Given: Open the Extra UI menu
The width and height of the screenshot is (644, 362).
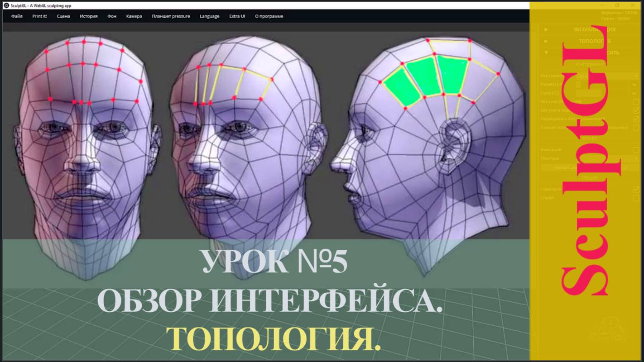Looking at the screenshot, I should point(237,16).
